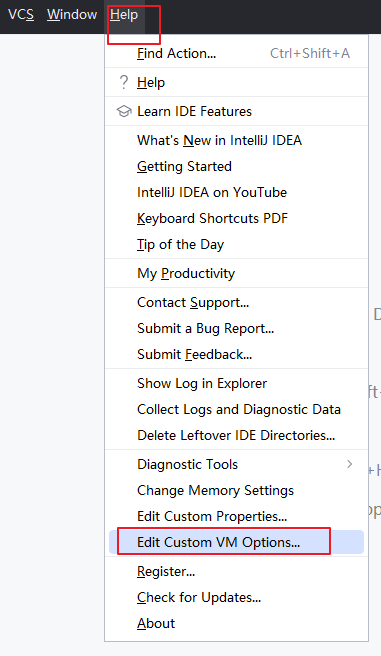Open IntelliJ IDEA on YouTube

point(236,192)
